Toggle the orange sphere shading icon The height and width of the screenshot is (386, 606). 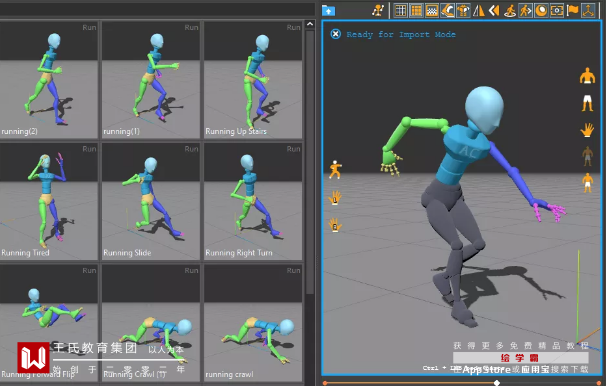click(541, 10)
